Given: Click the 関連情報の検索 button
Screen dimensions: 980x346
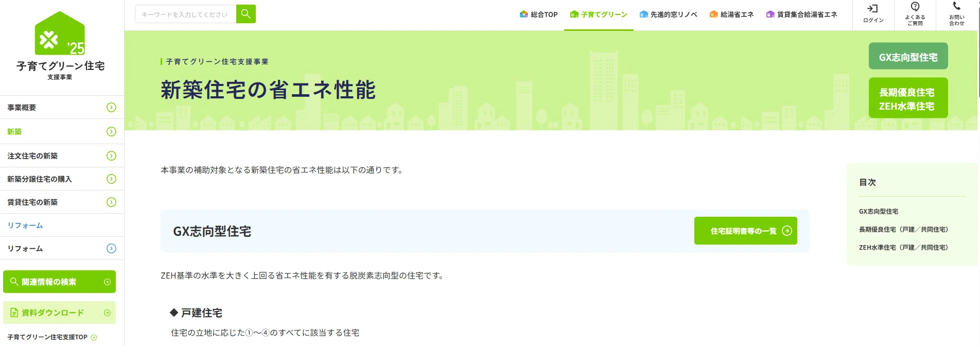Looking at the screenshot, I should tap(59, 282).
